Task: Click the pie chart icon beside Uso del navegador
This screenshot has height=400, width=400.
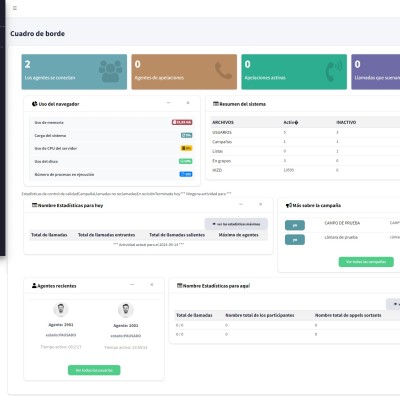Action: (x=34, y=104)
